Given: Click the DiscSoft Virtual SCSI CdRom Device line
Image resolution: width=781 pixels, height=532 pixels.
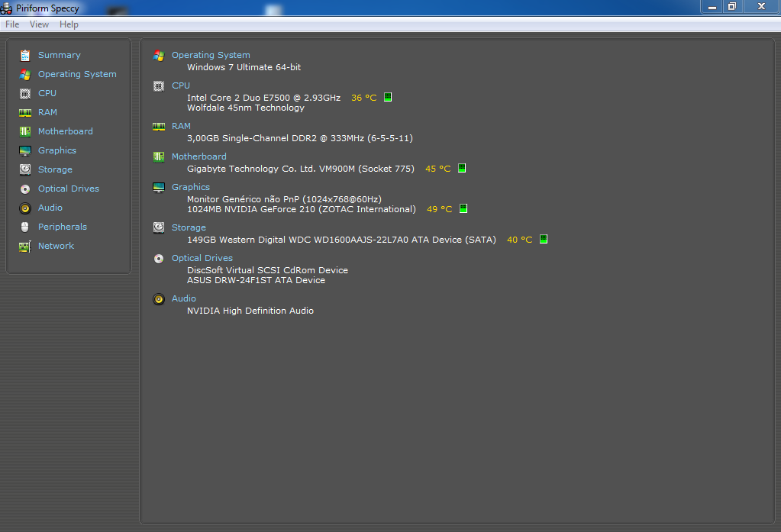Looking at the screenshot, I should click(x=267, y=270).
